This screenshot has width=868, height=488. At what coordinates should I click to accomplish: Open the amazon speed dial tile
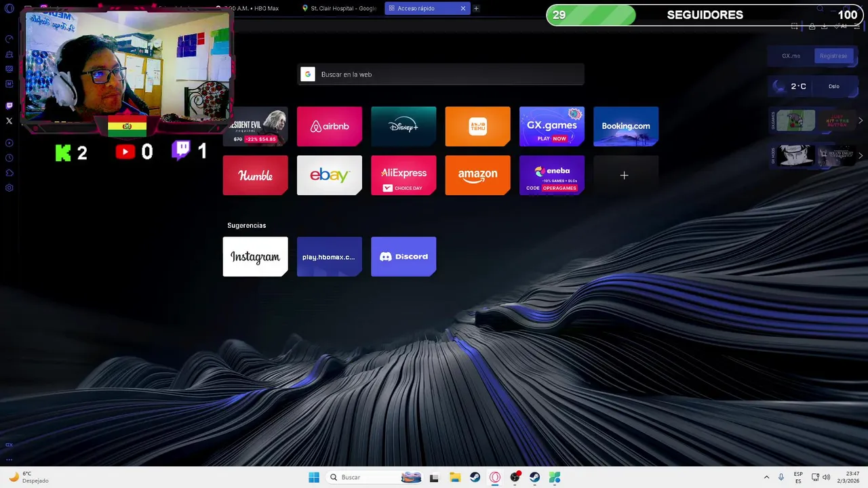click(x=477, y=176)
